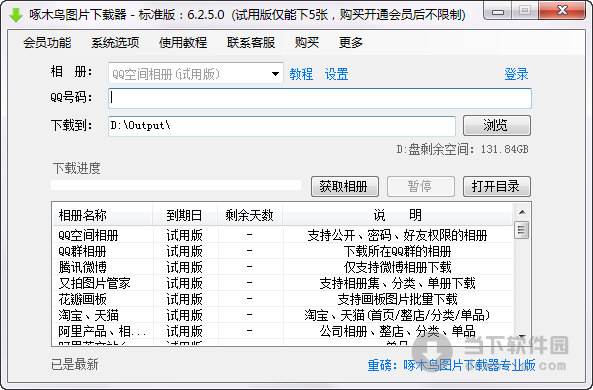Click 仅支持微博相册下载 description
Viewport: 593px width, 390px height.
(x=397, y=267)
